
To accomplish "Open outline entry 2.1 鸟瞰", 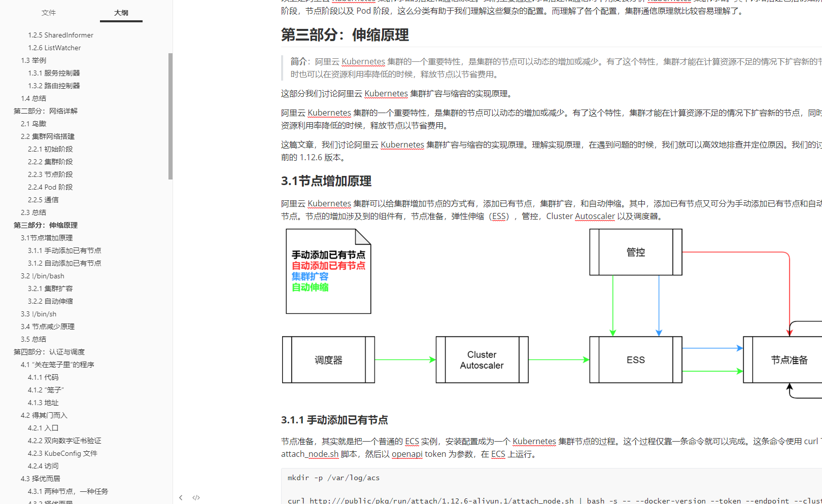I will coord(33,124).
